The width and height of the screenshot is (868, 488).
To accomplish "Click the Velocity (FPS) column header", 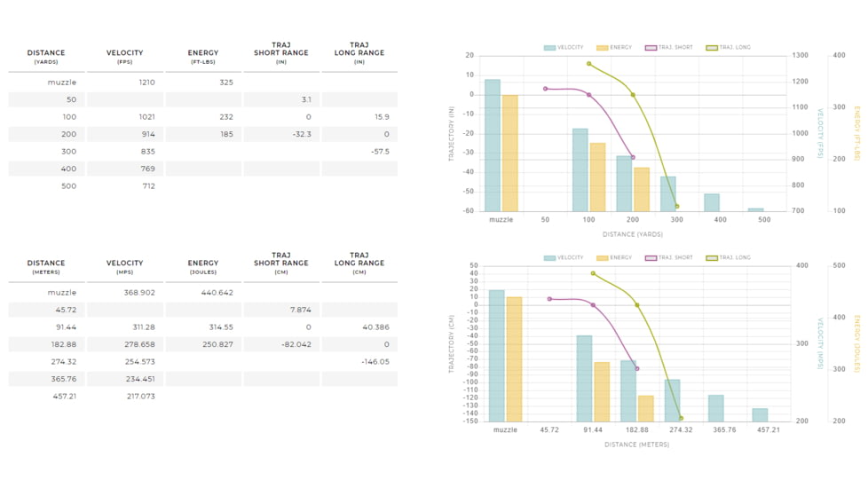I will (x=124, y=57).
